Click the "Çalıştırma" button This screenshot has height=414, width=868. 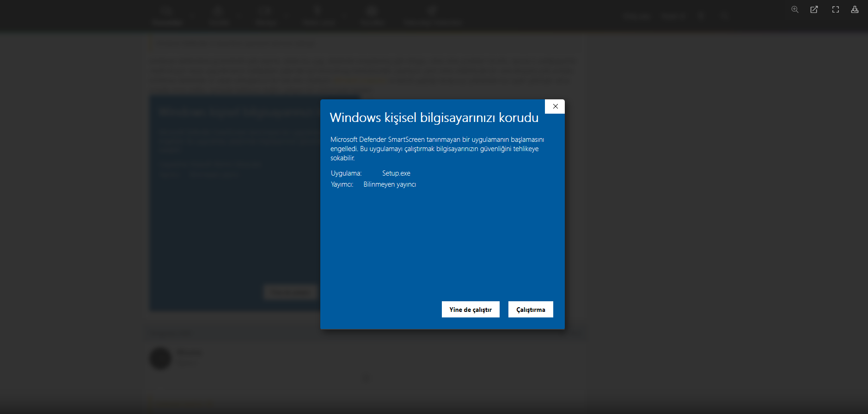pos(530,310)
